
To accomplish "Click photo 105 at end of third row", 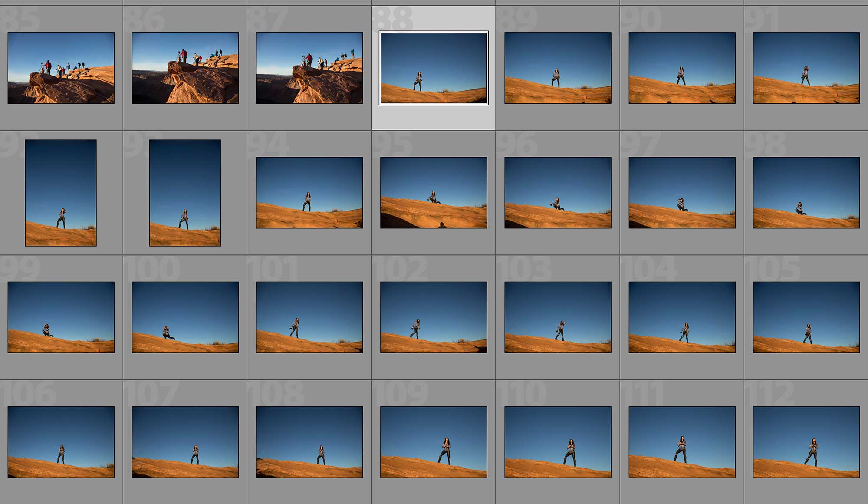I will (x=806, y=317).
